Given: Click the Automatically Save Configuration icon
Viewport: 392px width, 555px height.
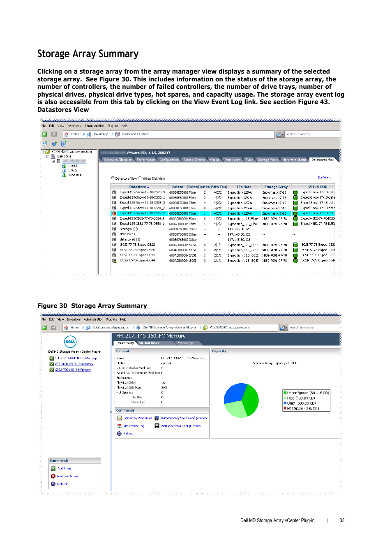Looking at the screenshot, I should click(x=157, y=418).
